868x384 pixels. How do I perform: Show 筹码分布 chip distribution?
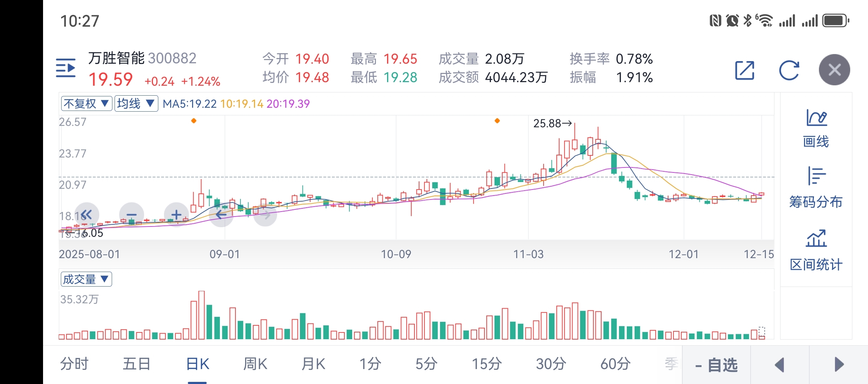pos(816,188)
